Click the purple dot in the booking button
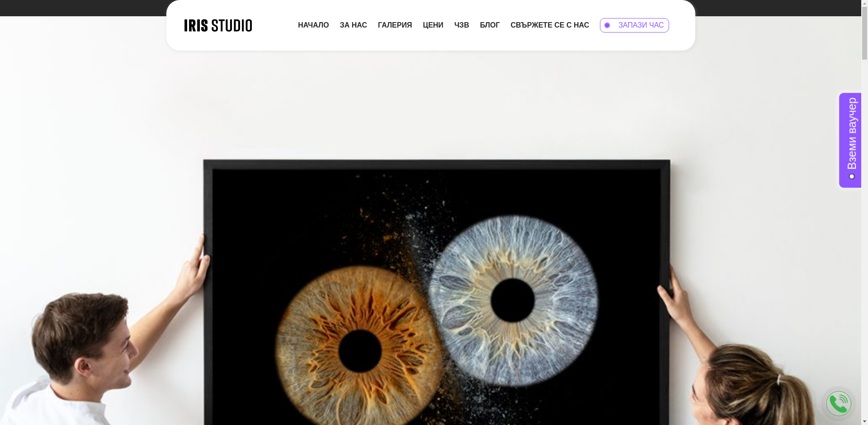 point(607,25)
